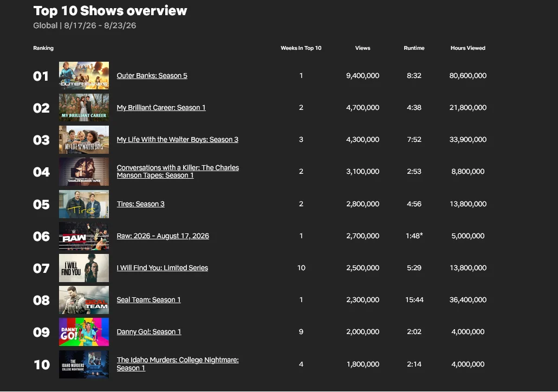This screenshot has width=558, height=392.
Task: Click the WWE Raw thumbnail
Action: pos(84,236)
